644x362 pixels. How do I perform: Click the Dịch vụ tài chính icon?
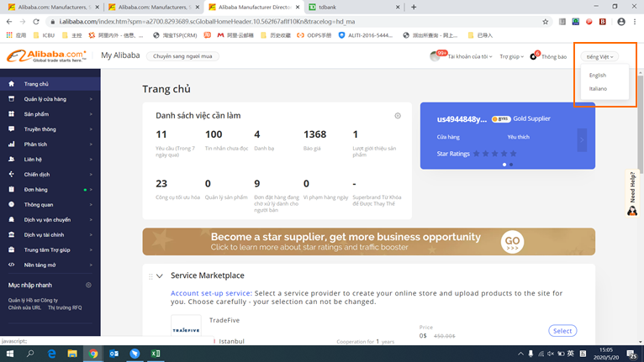click(x=12, y=235)
